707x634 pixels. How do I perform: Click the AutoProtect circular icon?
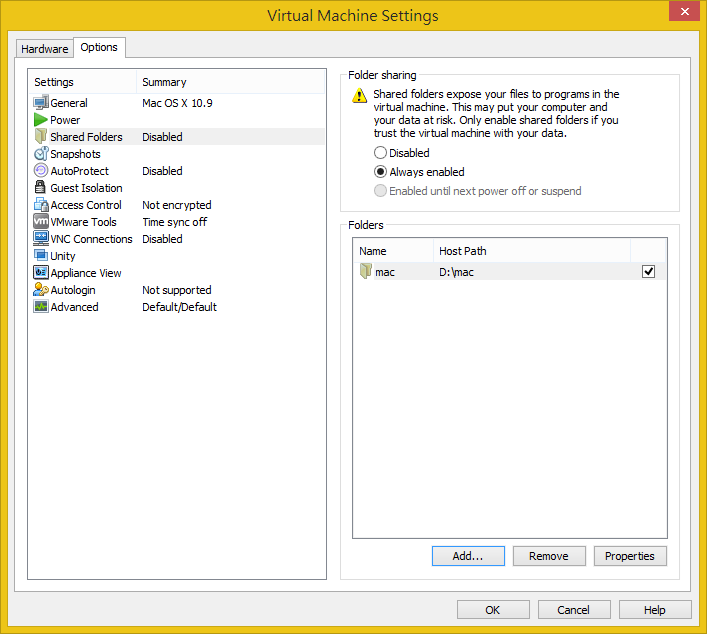(41, 170)
